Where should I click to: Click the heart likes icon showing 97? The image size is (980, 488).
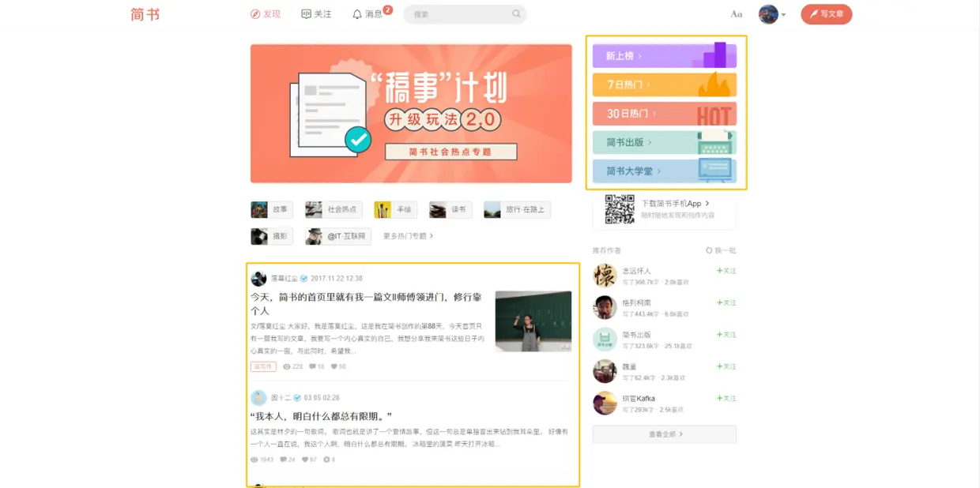pos(306,460)
